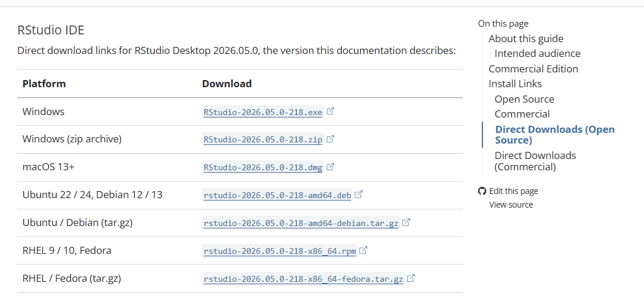Screen dimensions: 644x299
Task: Download RStudio-2026.05.0-218.dmg for macOS
Action: pyautogui.click(x=263, y=168)
